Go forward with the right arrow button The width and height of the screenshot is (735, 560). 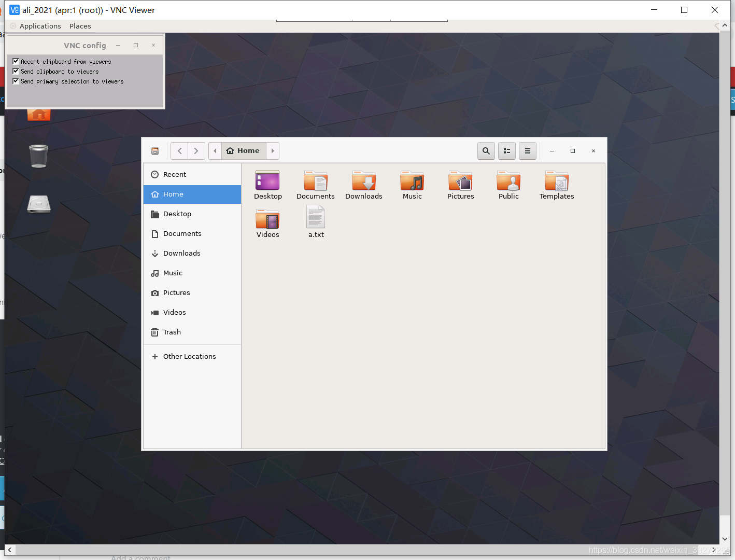point(196,151)
